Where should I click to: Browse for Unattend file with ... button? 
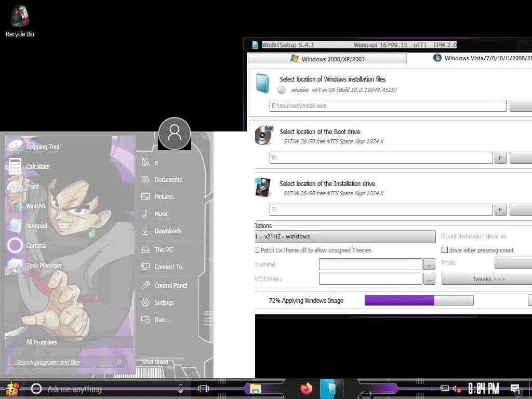coord(429,264)
